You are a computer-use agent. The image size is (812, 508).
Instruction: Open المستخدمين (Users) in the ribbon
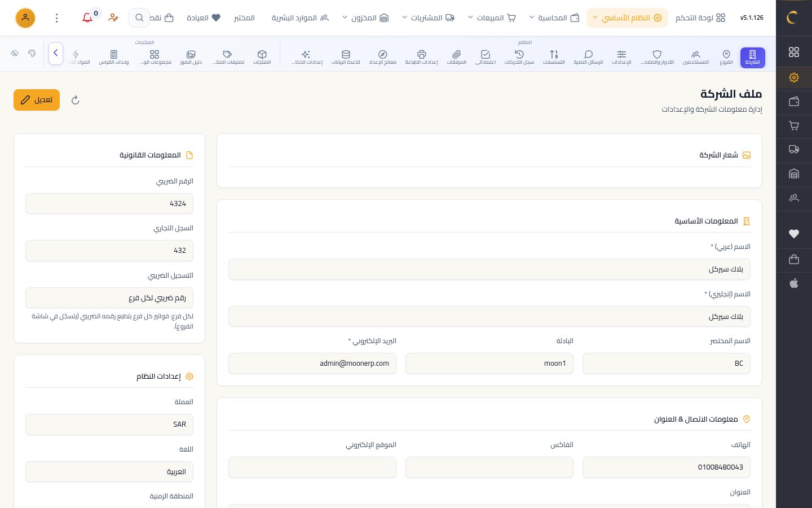[x=696, y=58]
